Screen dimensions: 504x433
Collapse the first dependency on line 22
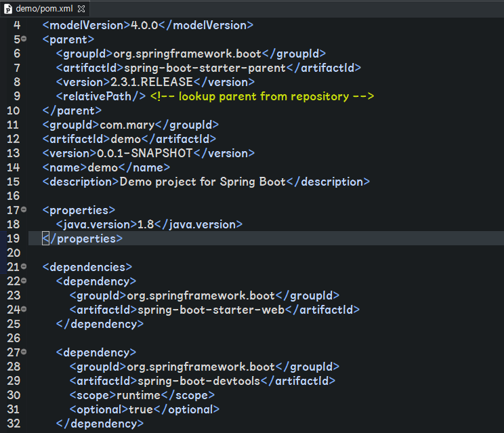pos(24,281)
